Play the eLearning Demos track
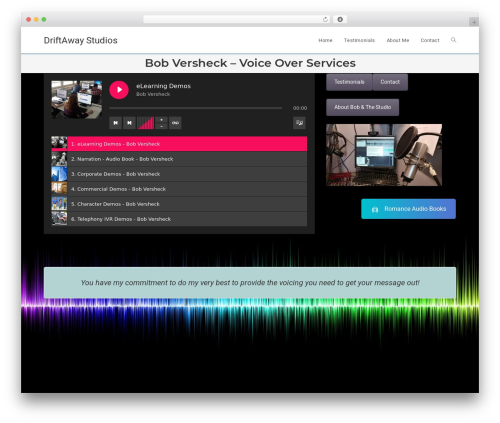The image size is (500, 423). point(119,90)
